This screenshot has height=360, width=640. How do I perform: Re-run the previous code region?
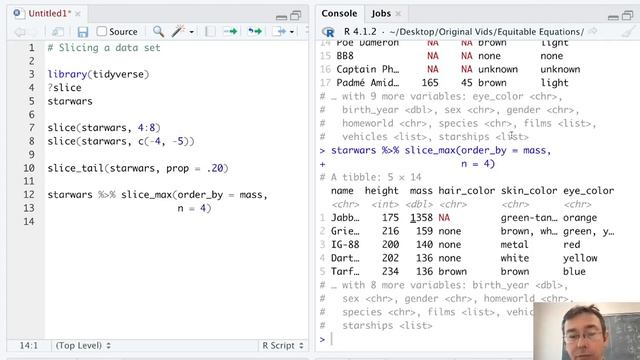(x=255, y=31)
